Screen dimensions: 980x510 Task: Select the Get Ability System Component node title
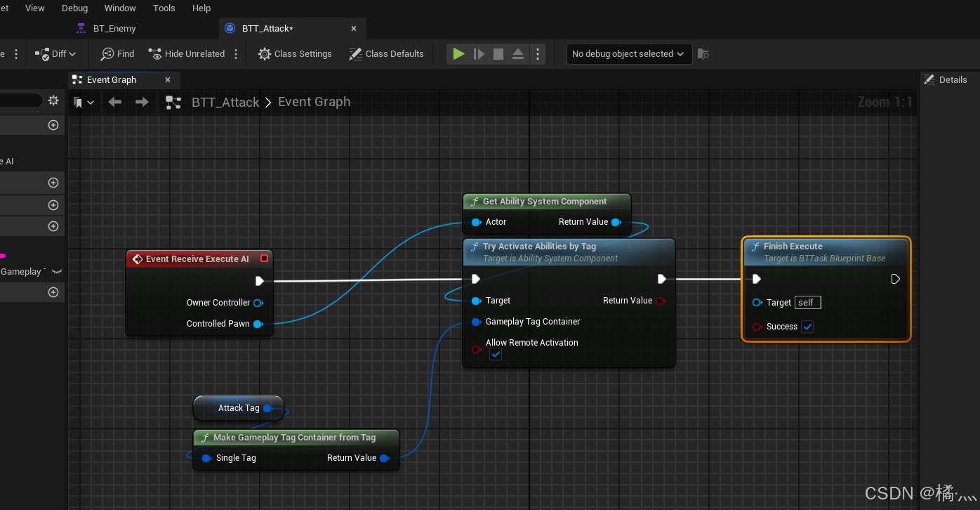pyautogui.click(x=545, y=202)
